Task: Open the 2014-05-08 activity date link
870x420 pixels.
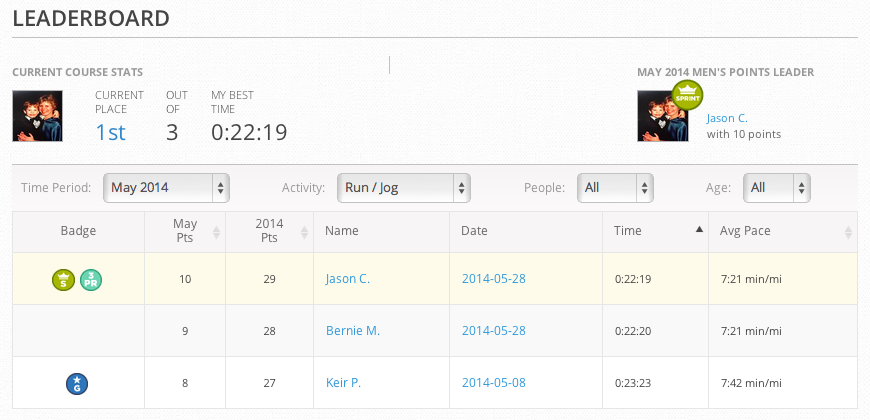Action: tap(493, 382)
